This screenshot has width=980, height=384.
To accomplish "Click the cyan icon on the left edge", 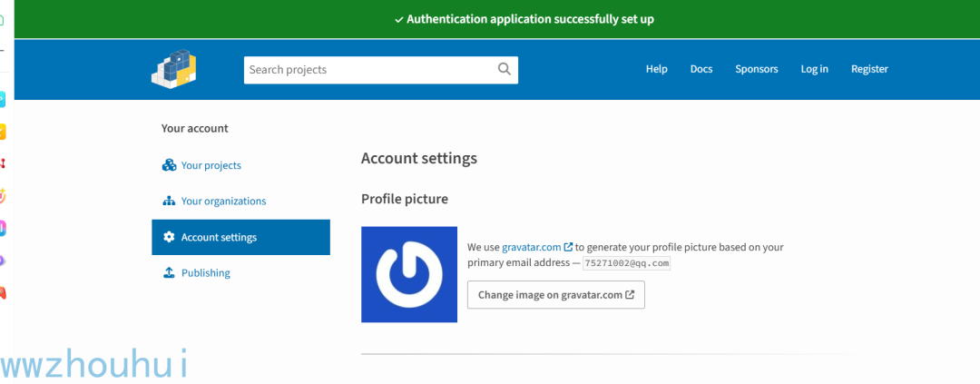I will [x=3, y=99].
